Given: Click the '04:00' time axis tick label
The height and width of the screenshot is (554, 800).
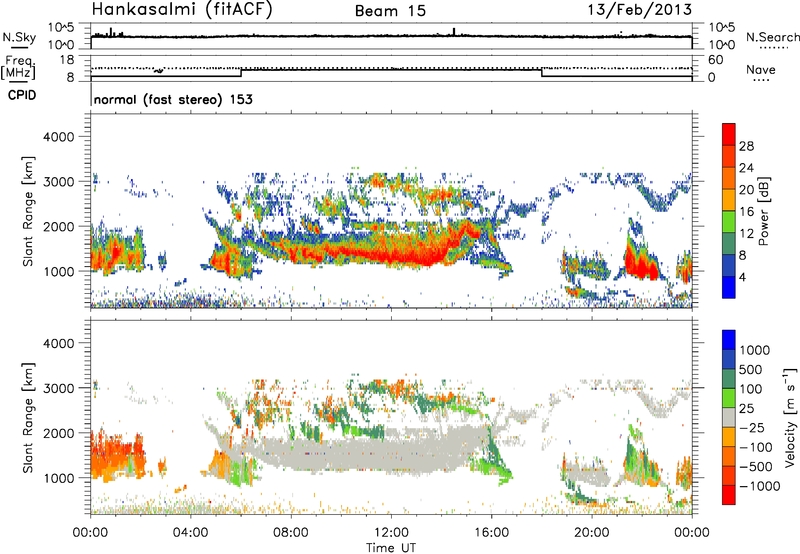Looking at the screenshot, I should pos(191,533).
